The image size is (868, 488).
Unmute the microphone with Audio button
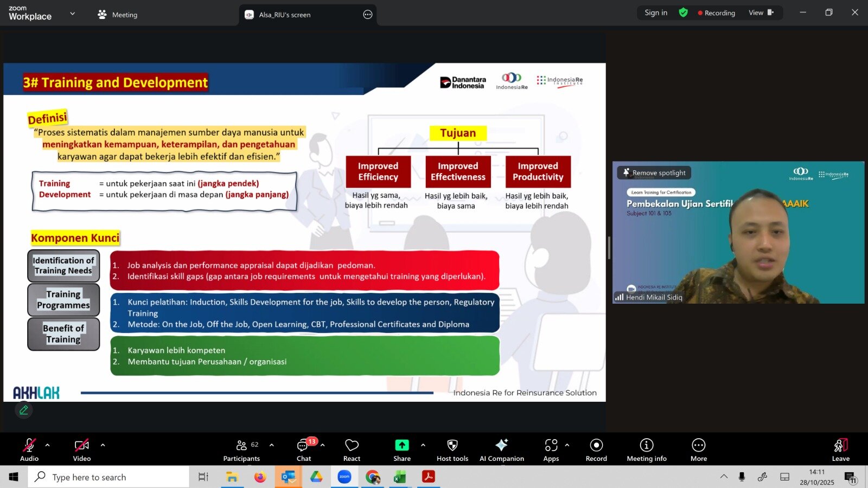29,450
